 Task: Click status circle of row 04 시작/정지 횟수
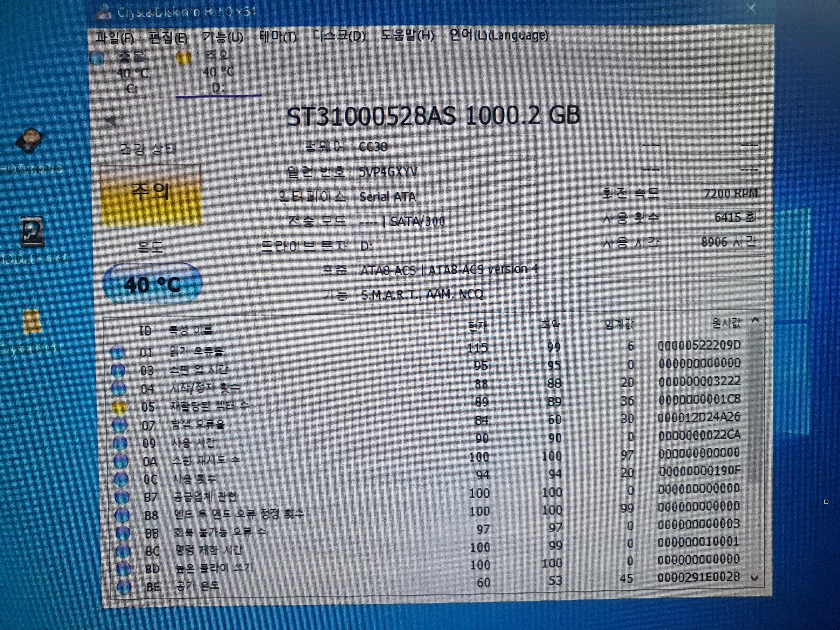coord(119,389)
